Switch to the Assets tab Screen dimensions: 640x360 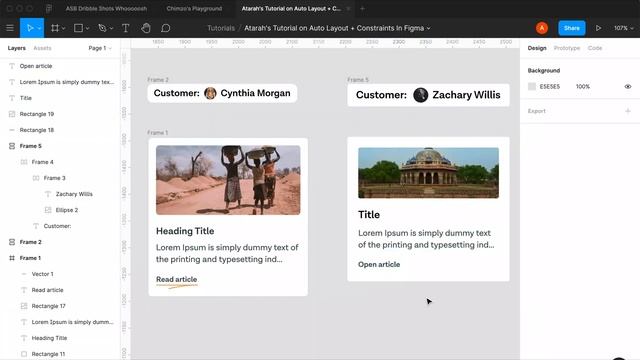click(42, 48)
